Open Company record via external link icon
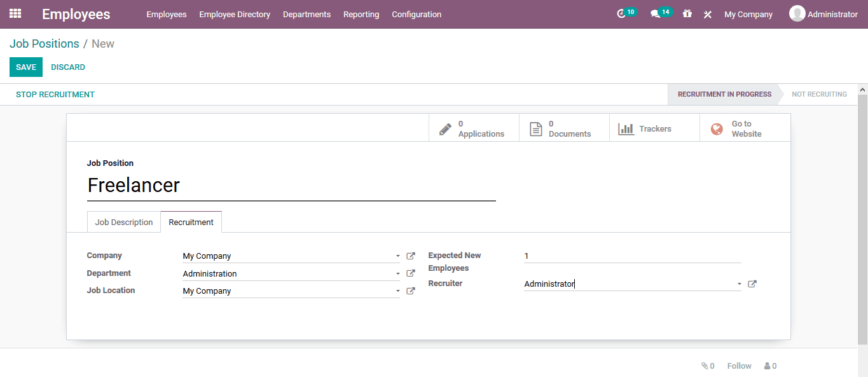 (x=410, y=256)
